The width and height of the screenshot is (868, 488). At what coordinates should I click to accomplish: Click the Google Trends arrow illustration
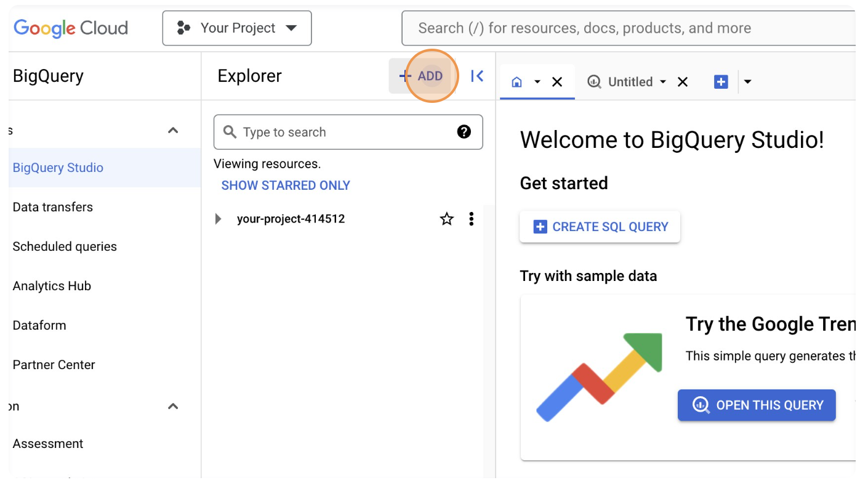(599, 377)
